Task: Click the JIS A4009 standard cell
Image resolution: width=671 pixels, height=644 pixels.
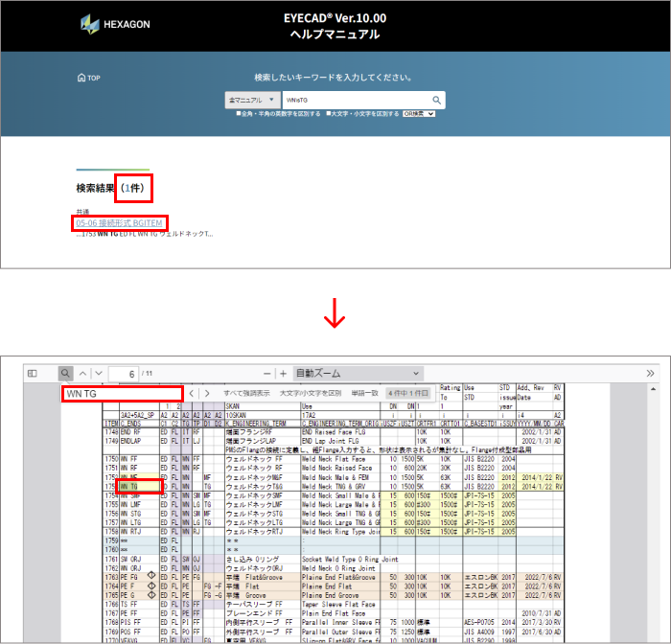Action: [x=479, y=632]
